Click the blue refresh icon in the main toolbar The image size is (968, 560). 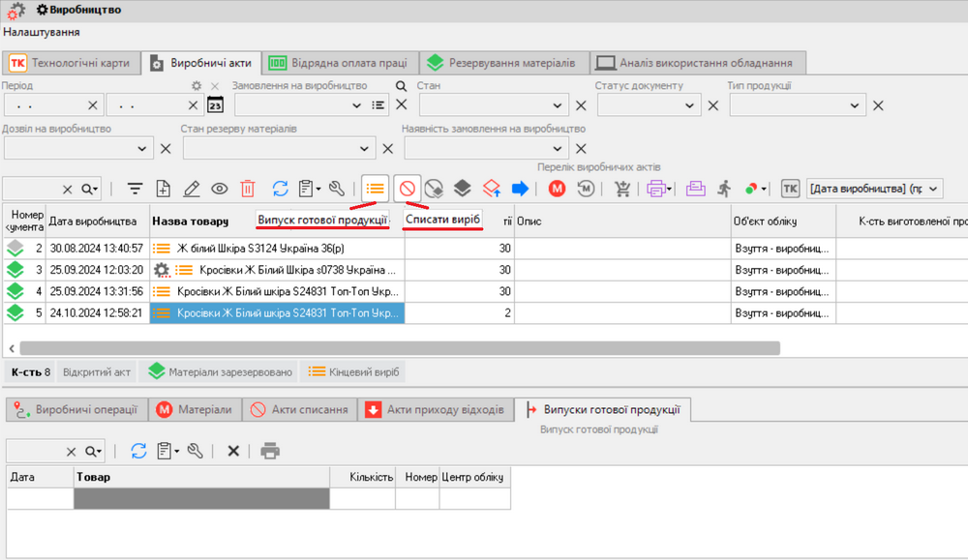pyautogui.click(x=280, y=189)
